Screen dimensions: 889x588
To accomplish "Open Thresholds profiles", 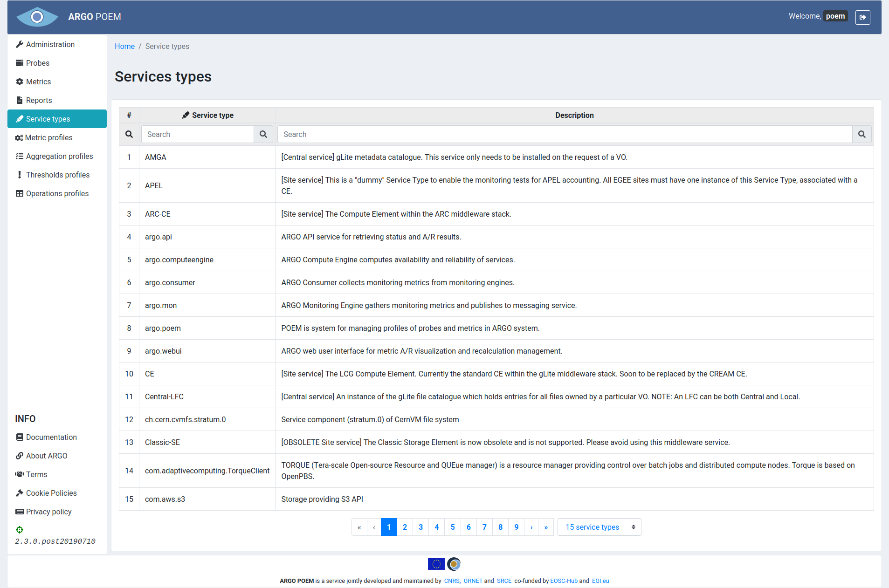I will click(x=57, y=175).
